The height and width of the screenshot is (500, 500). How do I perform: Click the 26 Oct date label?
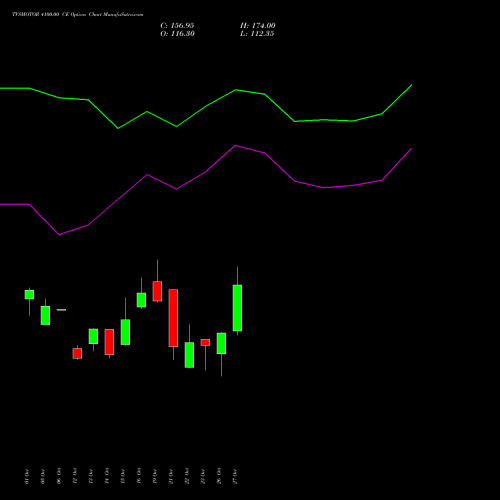coord(219,476)
